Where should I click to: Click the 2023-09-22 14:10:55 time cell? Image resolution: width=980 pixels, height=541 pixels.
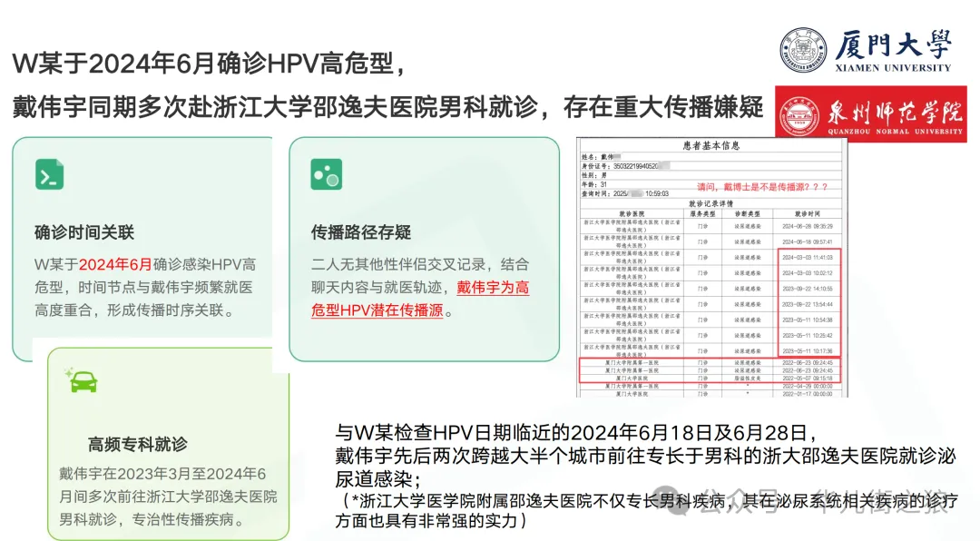point(808,289)
